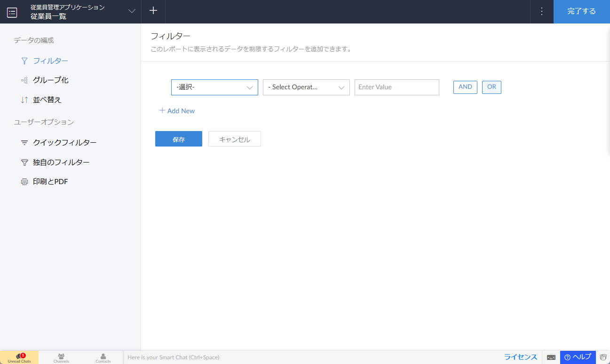Viewport: 610px width, 364px height.
Task: Open Unread Chats in the chat bar
Action: click(19, 358)
